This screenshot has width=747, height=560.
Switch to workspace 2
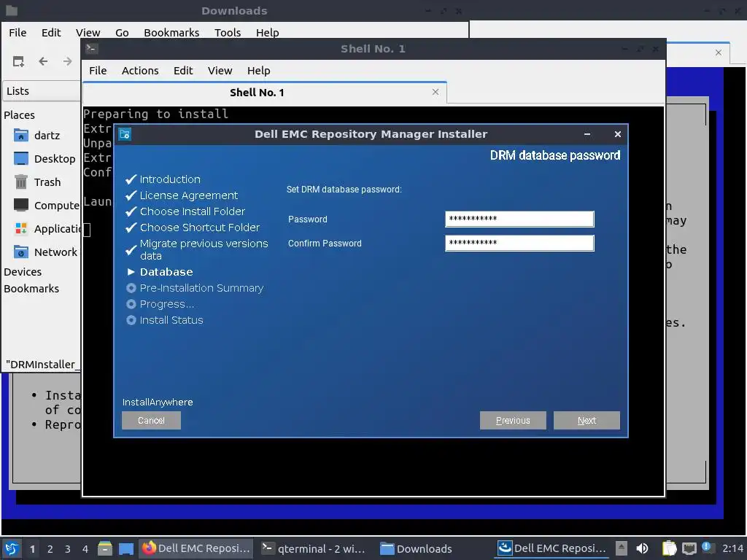pyautogui.click(x=50, y=549)
